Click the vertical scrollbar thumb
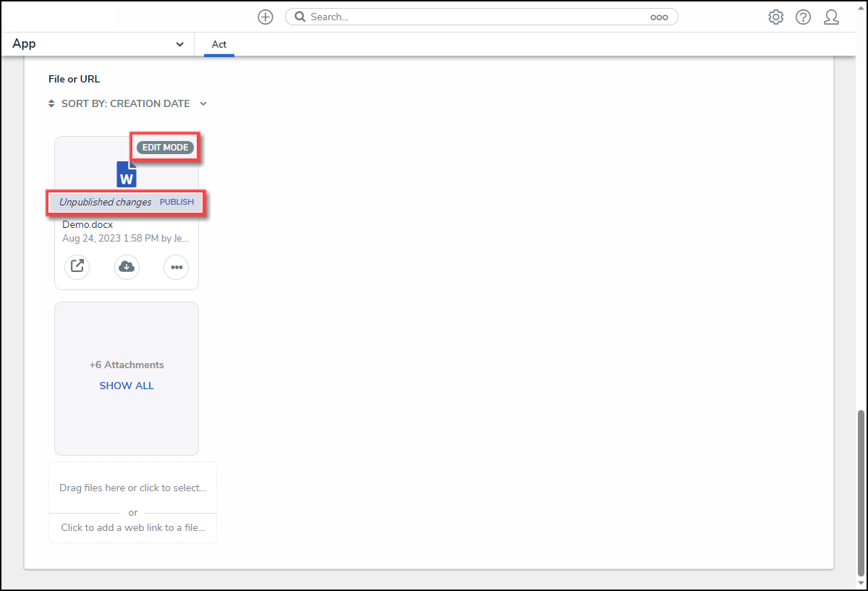868x591 pixels. 861,492
